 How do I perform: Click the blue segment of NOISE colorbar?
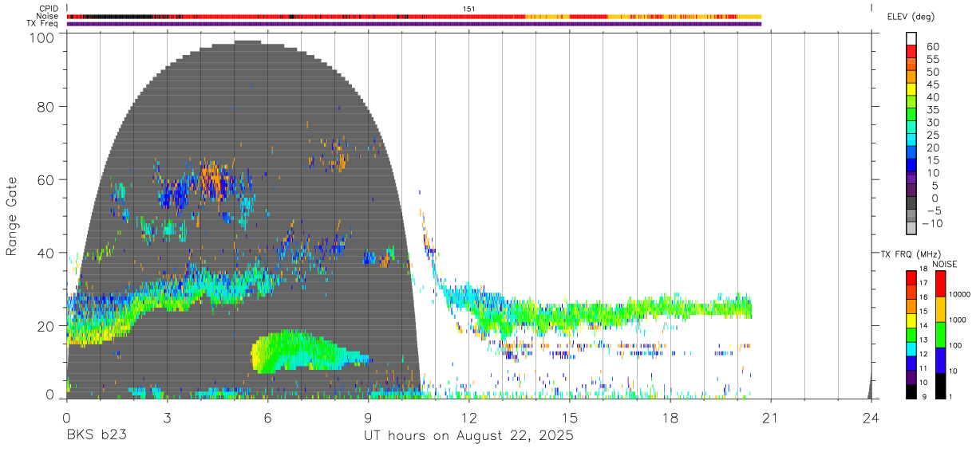tap(941, 360)
